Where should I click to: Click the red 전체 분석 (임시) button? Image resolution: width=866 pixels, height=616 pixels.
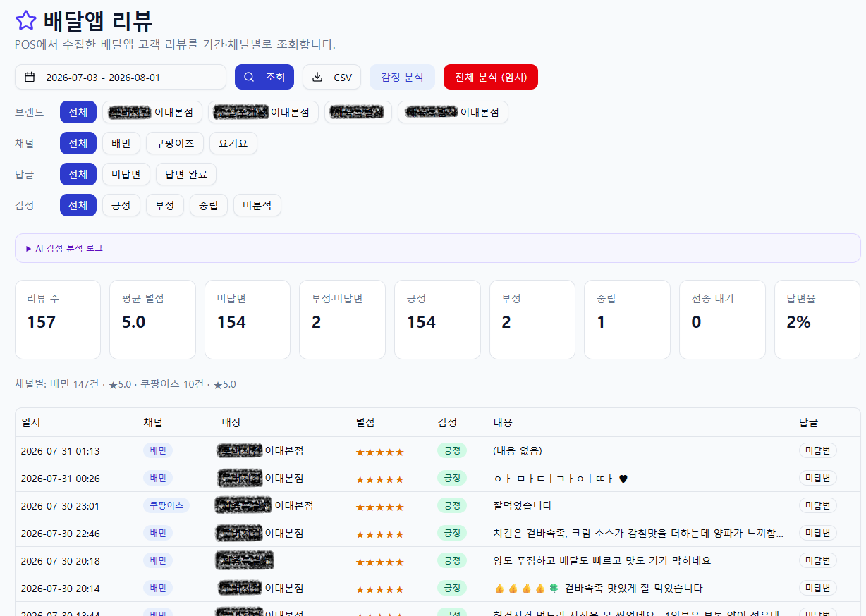click(491, 77)
